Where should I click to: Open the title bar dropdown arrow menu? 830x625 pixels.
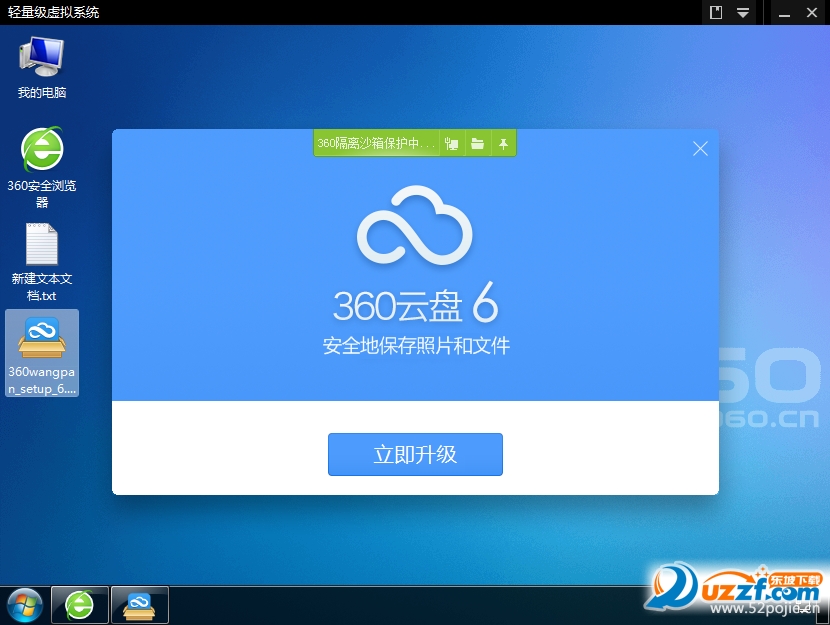tap(741, 13)
